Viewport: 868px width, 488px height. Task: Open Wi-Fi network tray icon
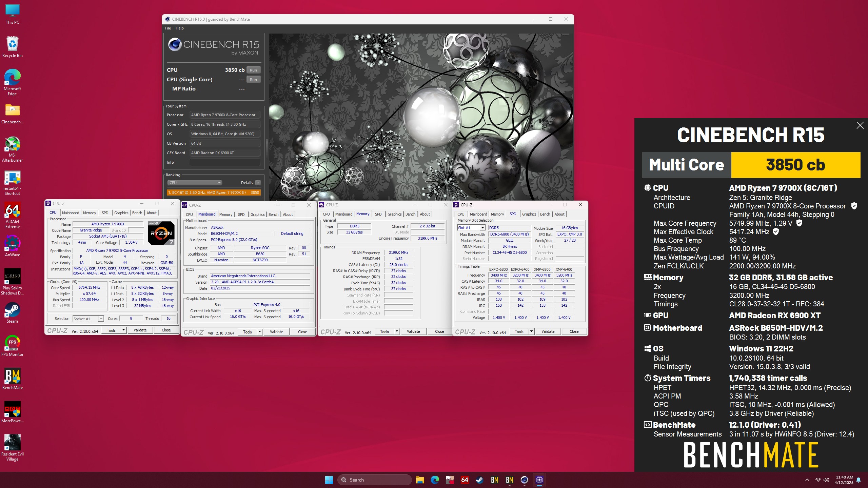click(x=818, y=480)
